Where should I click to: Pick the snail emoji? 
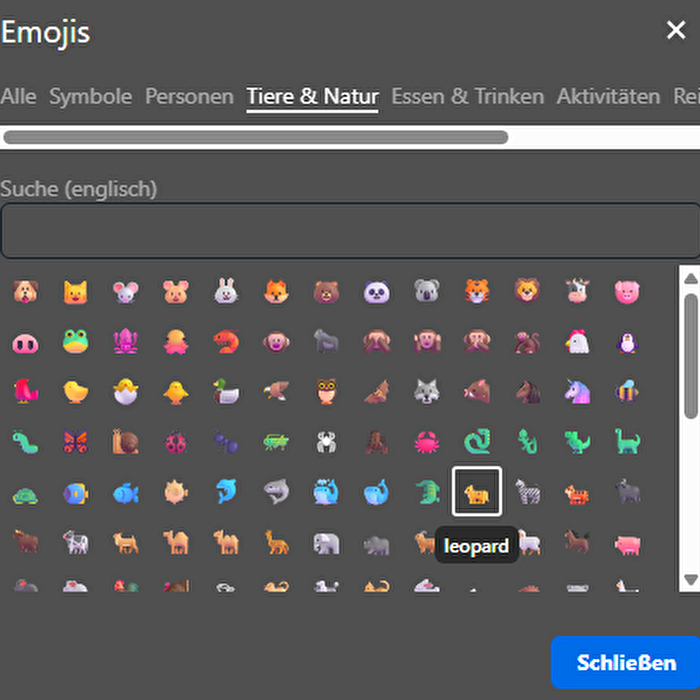point(125,442)
